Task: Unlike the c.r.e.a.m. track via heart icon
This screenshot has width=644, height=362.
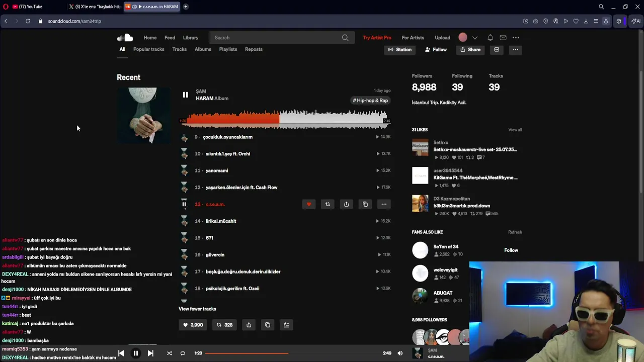Action: 308,204
